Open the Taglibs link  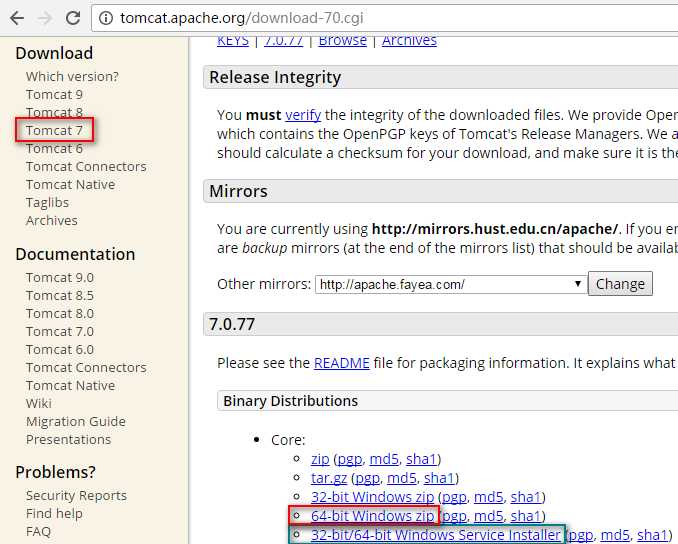pos(47,203)
